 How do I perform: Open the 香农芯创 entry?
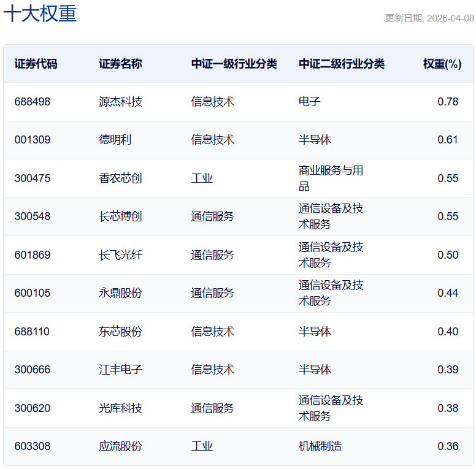120,178
